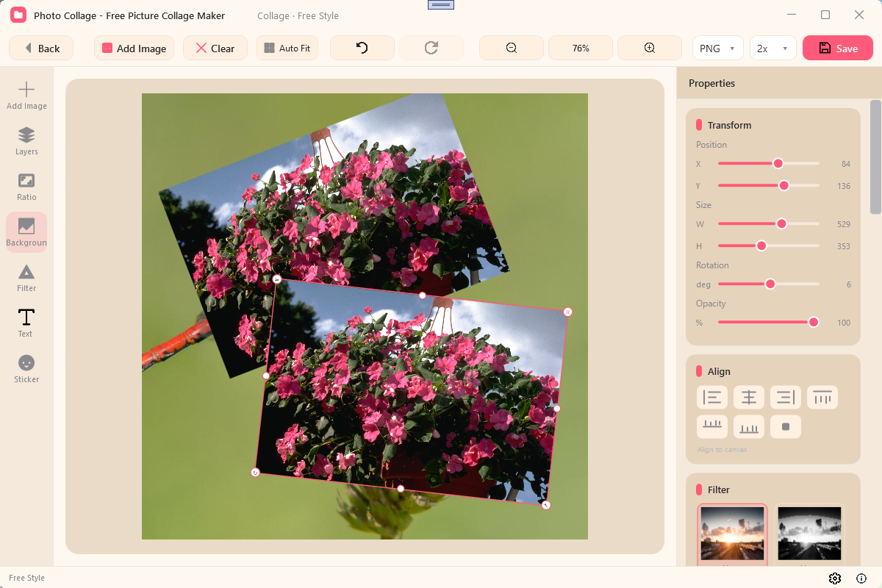
Task: Open the Filter tool in left sidebar
Action: point(26,278)
